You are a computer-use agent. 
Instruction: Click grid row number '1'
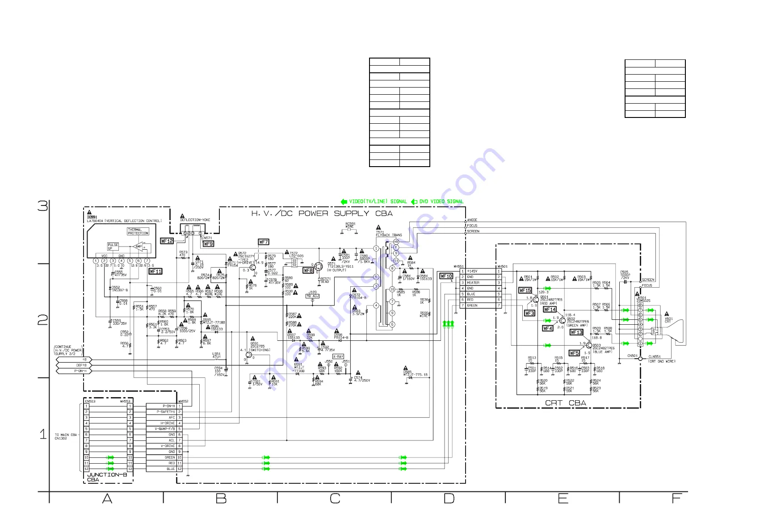tap(43, 434)
